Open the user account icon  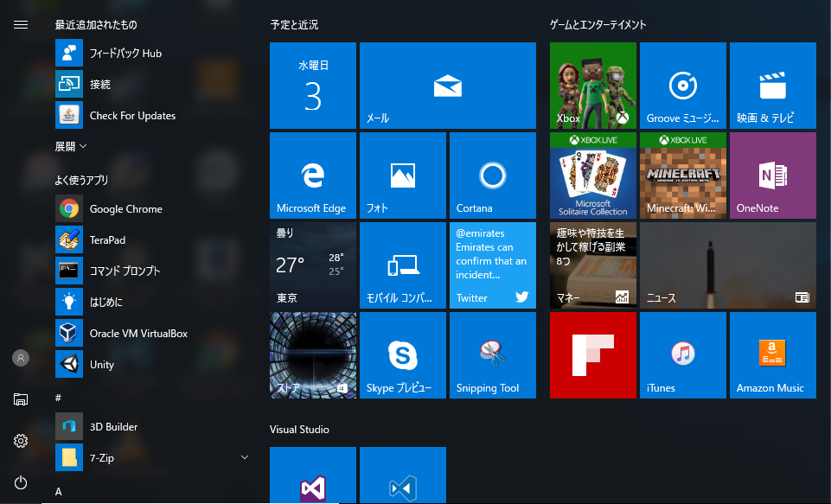click(x=21, y=358)
